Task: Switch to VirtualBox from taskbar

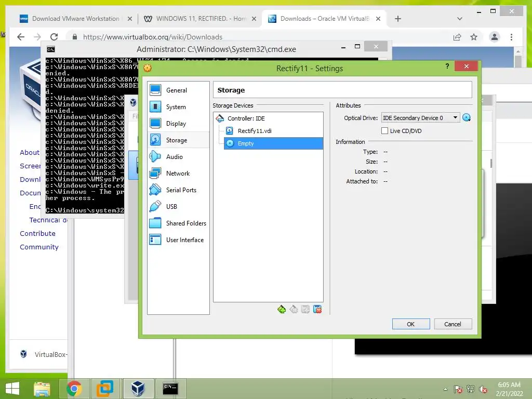Action: coord(138,389)
